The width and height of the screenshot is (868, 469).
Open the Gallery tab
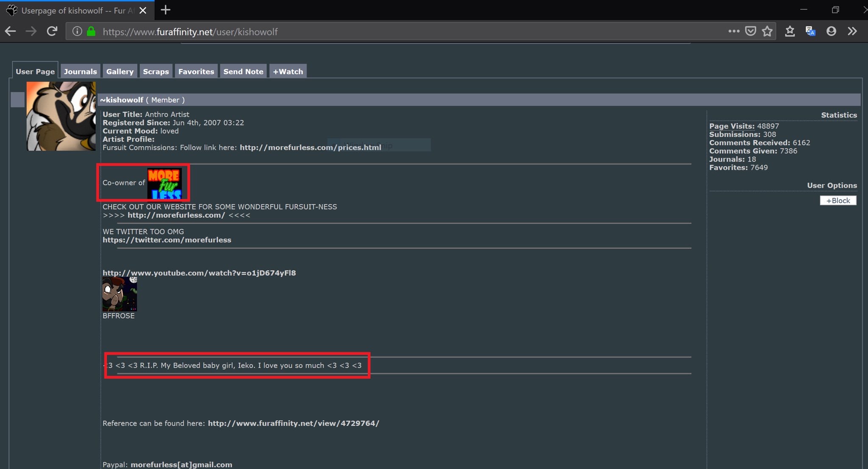coord(120,71)
